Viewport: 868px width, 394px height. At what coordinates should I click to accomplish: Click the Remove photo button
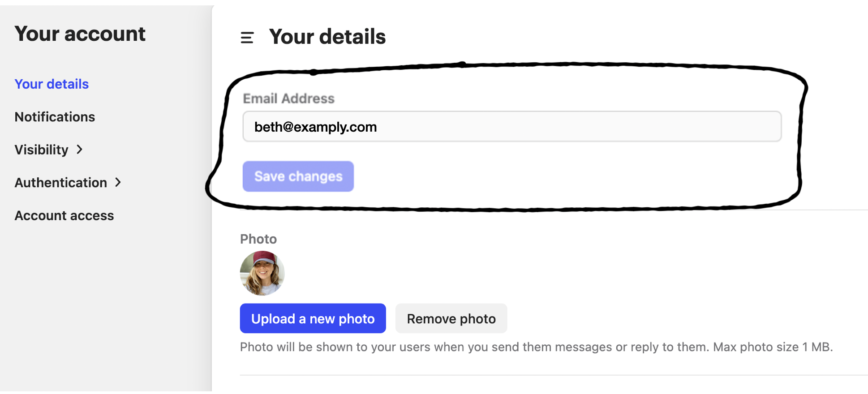click(x=451, y=318)
